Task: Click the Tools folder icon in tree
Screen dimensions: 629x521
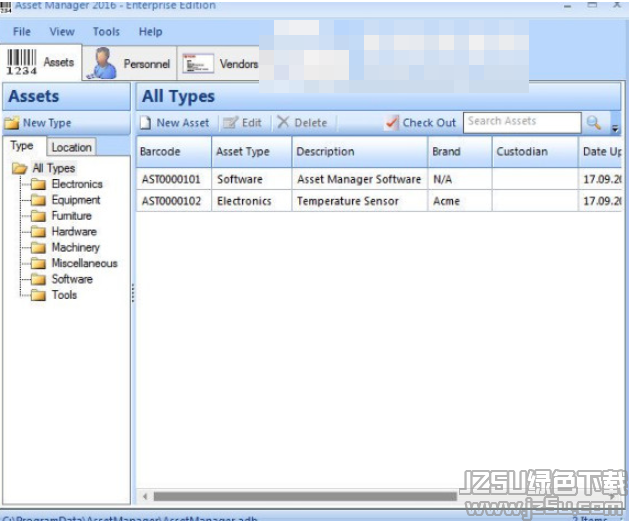Action: click(39, 295)
